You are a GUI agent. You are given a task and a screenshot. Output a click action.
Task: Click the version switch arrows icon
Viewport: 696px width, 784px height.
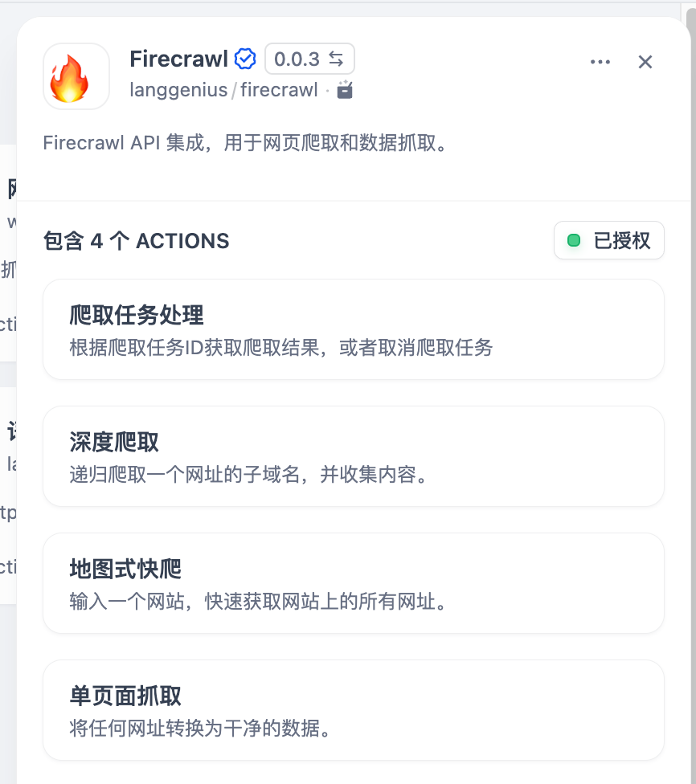click(x=336, y=59)
